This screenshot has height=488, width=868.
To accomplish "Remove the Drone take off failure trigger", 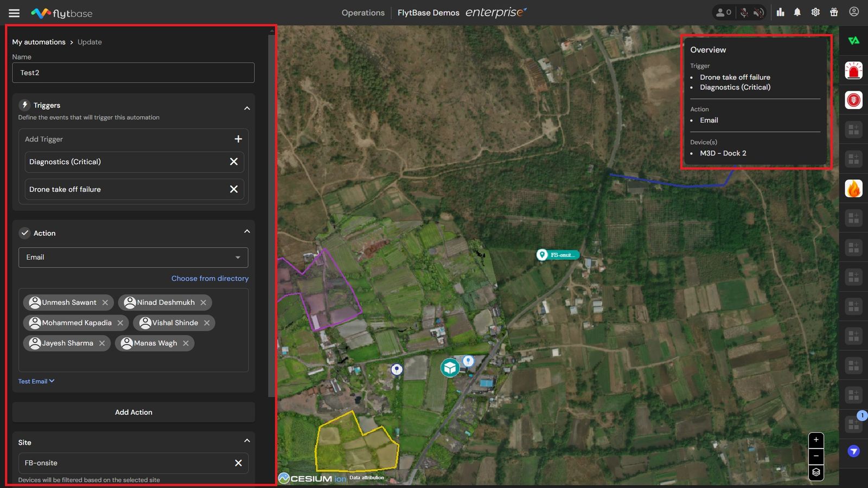I will tap(234, 189).
